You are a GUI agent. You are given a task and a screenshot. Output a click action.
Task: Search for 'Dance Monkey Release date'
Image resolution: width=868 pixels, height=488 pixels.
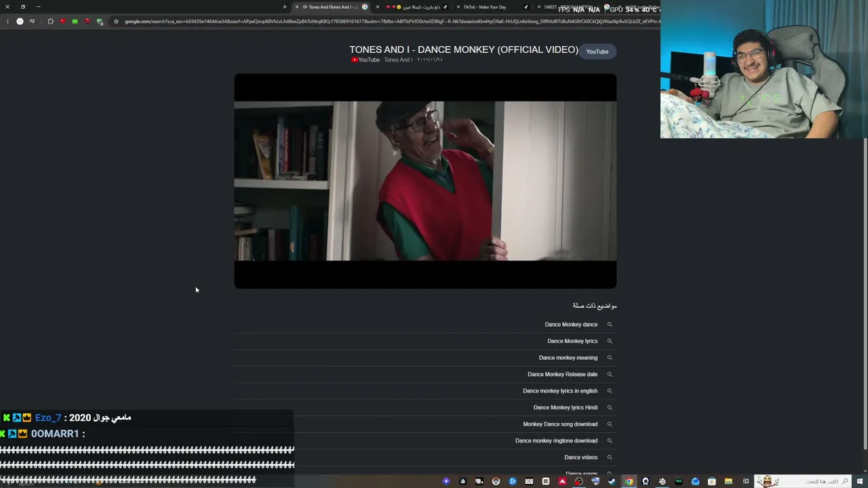[x=563, y=374]
